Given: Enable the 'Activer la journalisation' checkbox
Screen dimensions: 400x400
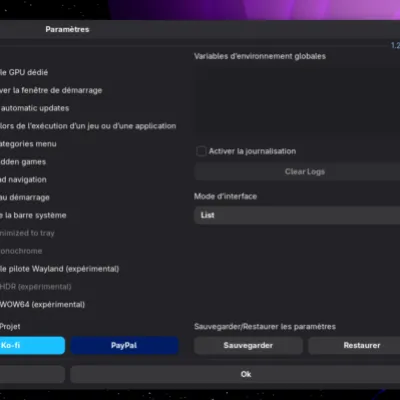Looking at the screenshot, I should pyautogui.click(x=201, y=151).
